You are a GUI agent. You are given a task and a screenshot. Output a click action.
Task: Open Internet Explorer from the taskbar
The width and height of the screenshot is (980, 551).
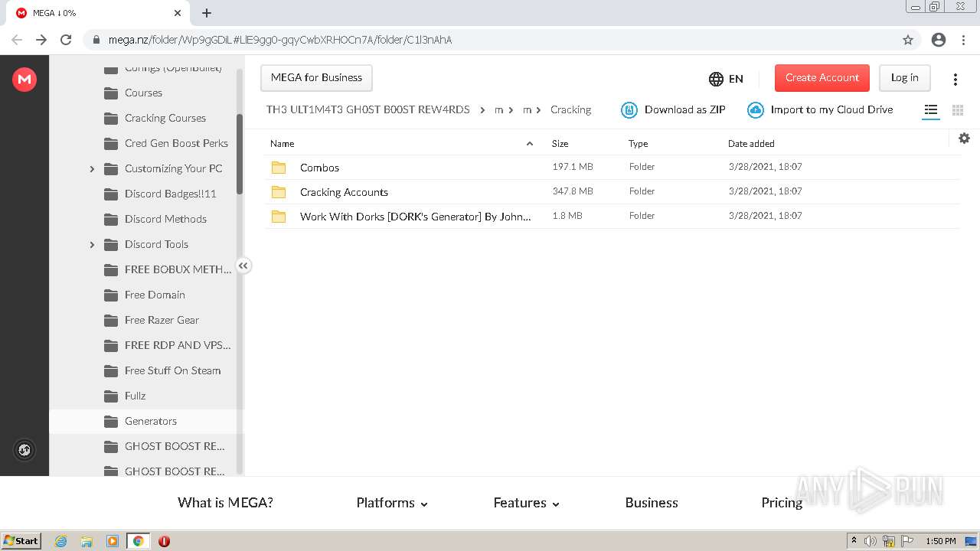tap(61, 541)
